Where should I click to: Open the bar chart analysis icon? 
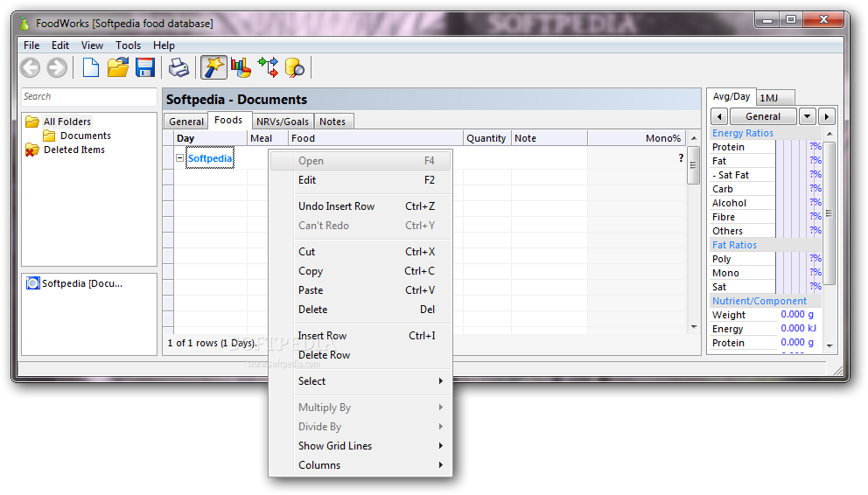(x=241, y=67)
